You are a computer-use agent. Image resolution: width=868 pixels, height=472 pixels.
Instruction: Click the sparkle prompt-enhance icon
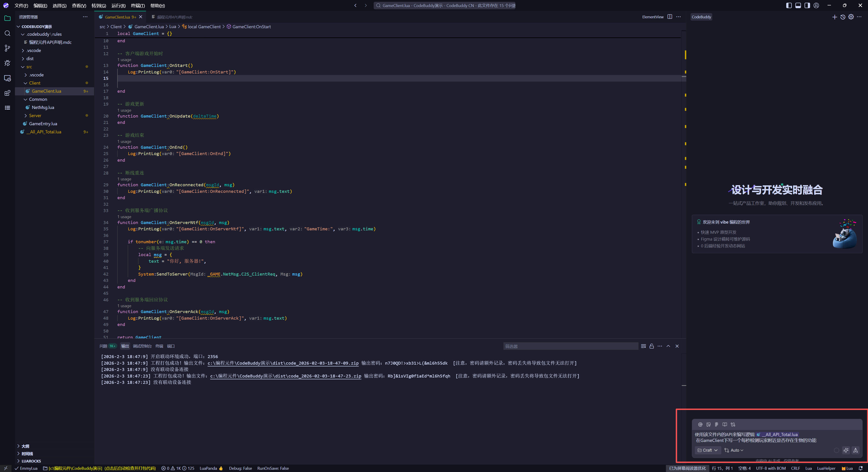tap(846, 450)
